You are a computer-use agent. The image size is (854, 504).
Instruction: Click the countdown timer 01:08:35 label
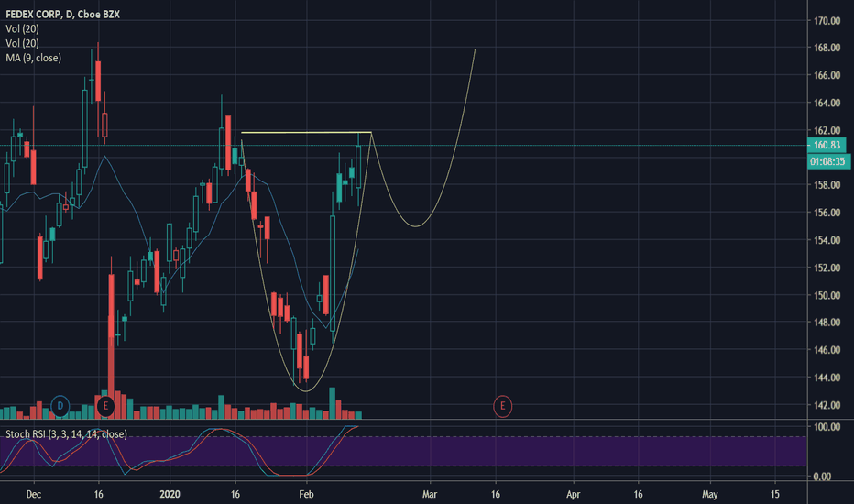827,161
